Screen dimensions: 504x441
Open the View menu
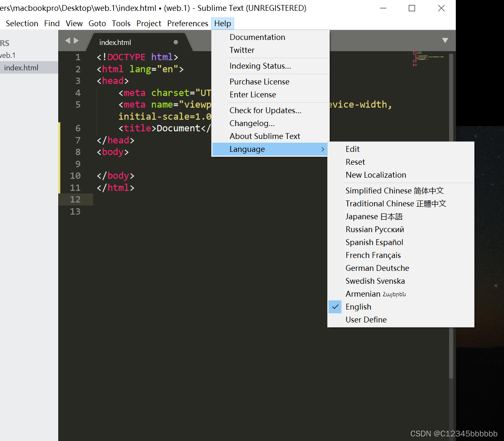[x=74, y=23]
